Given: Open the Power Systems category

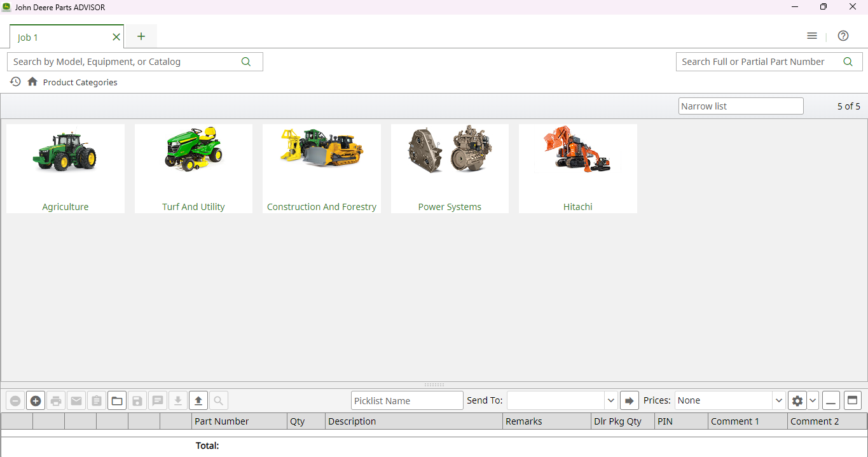Looking at the screenshot, I should [x=450, y=169].
